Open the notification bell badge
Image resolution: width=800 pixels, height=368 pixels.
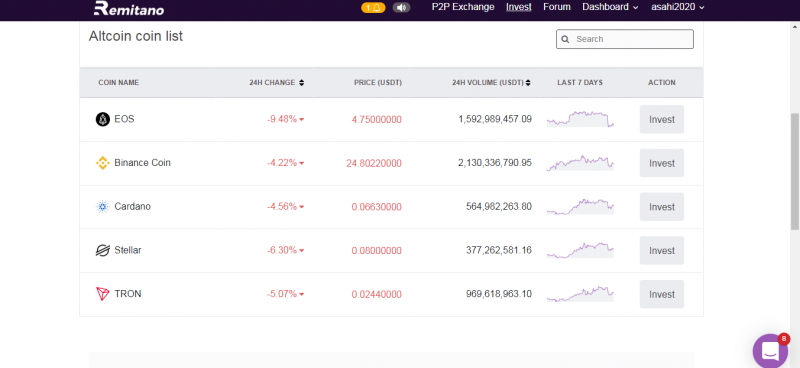tap(373, 8)
